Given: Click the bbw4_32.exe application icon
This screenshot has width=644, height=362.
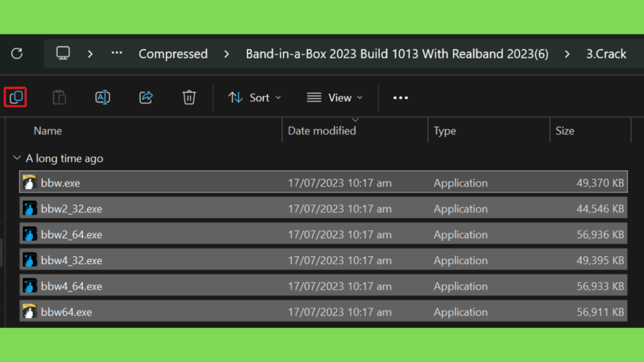Looking at the screenshot, I should point(29,260).
